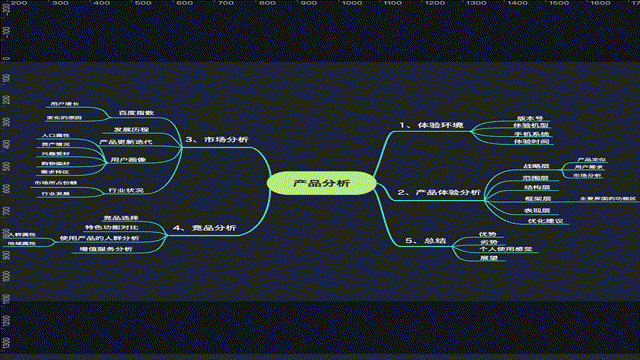
Task: Select the 用户画像 node
Action: pyautogui.click(x=128, y=160)
